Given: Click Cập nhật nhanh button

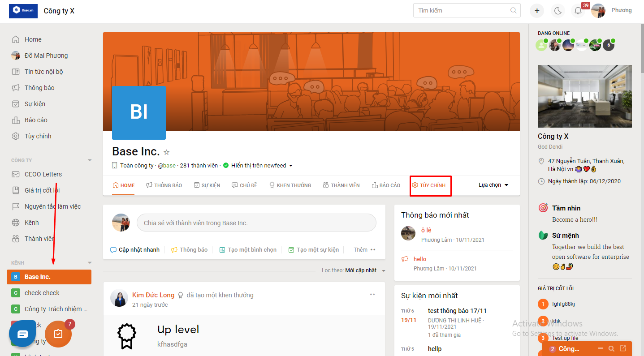Looking at the screenshot, I should (x=135, y=250).
